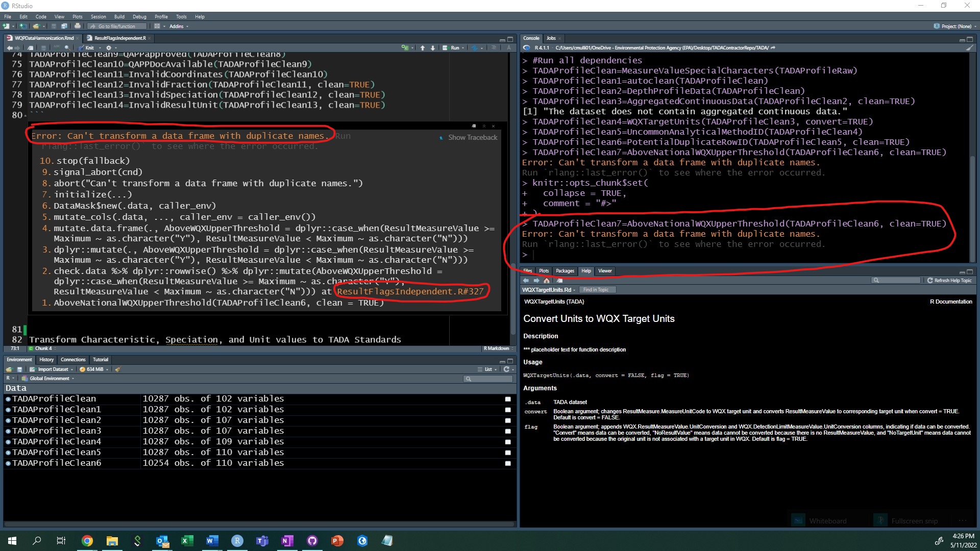980x551 pixels.
Task: Go to previous chunk with up arrow
Action: point(422,48)
